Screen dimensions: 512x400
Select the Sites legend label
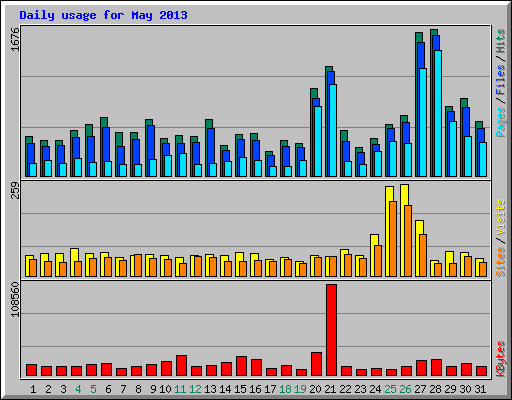pyautogui.click(x=500, y=262)
